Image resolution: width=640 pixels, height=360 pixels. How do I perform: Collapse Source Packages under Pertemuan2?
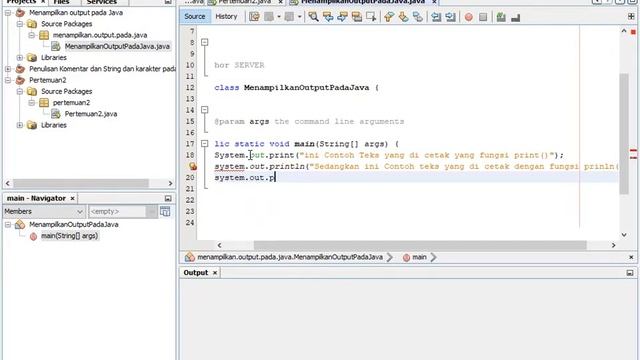(20, 91)
